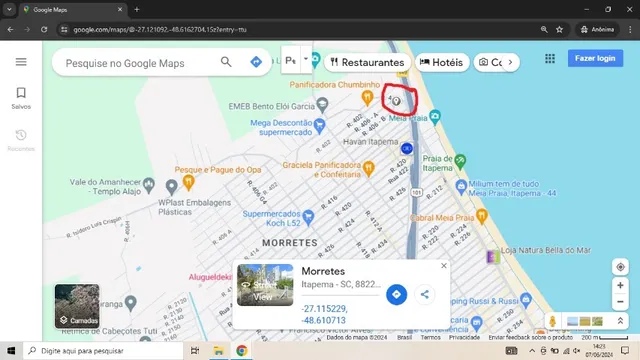
Task: Zoom out the map
Action: pyautogui.click(x=620, y=302)
